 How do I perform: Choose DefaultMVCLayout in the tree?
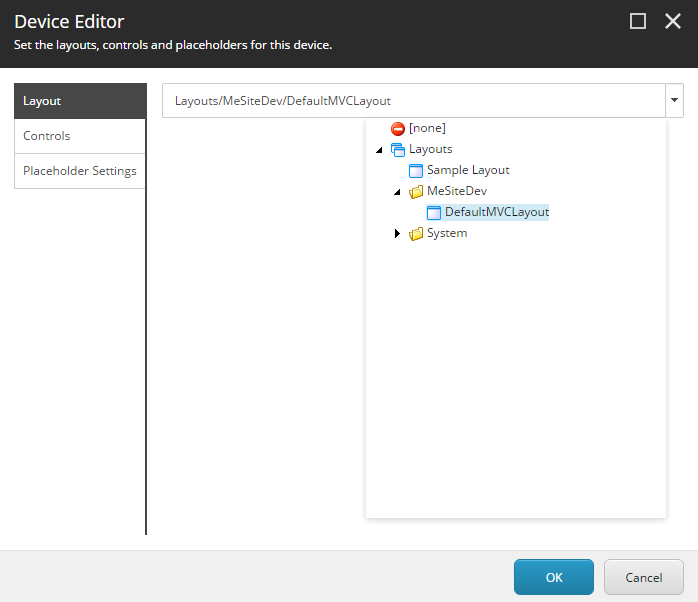pos(497,212)
